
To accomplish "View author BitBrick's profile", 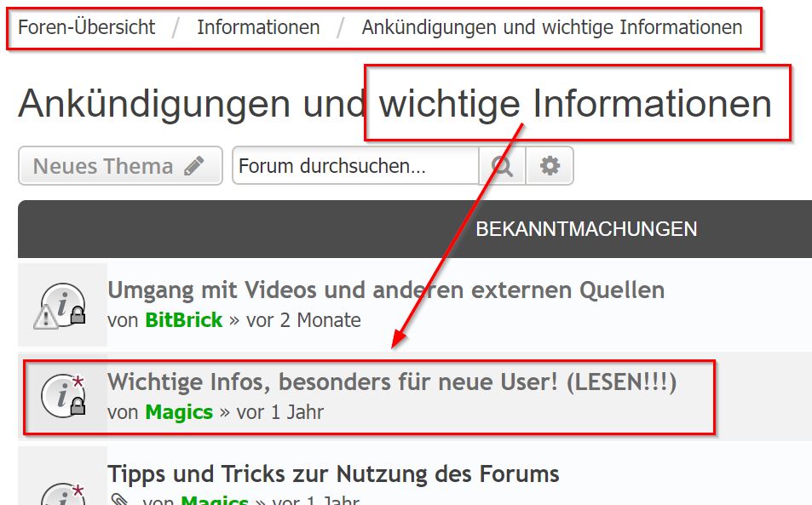I will coord(183,320).
